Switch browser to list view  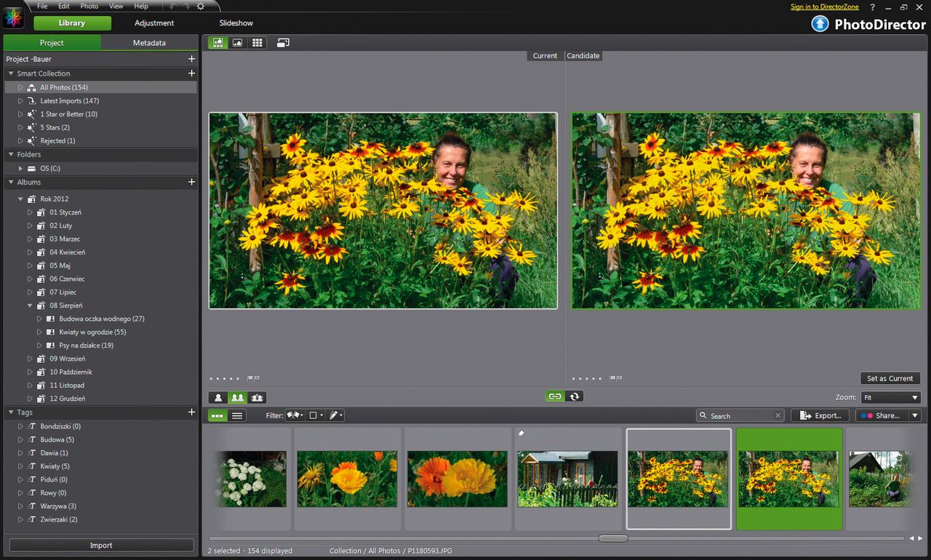click(237, 415)
